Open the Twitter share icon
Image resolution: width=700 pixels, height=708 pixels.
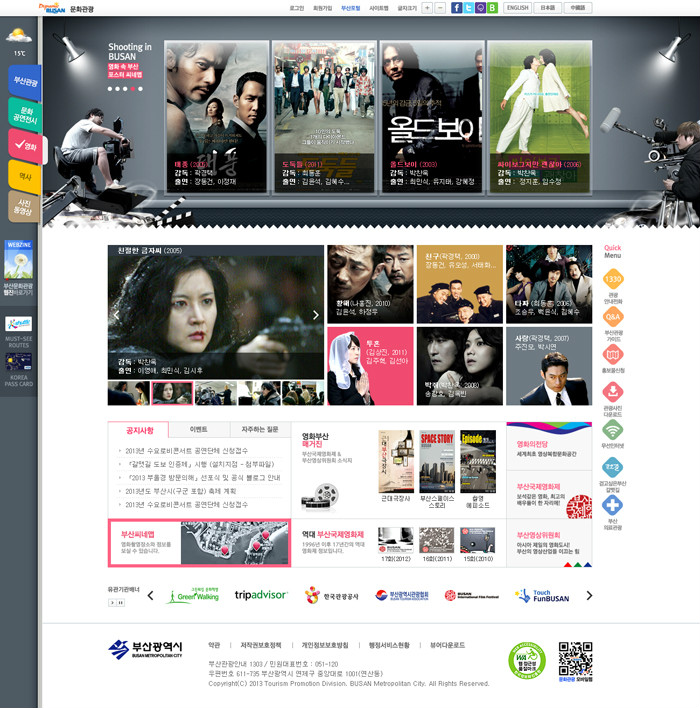coord(468,8)
